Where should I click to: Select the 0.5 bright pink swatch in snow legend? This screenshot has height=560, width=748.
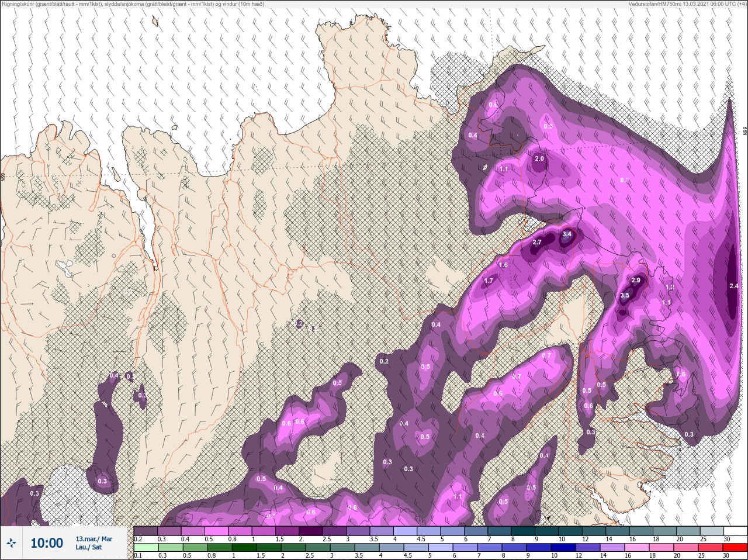pos(217,530)
